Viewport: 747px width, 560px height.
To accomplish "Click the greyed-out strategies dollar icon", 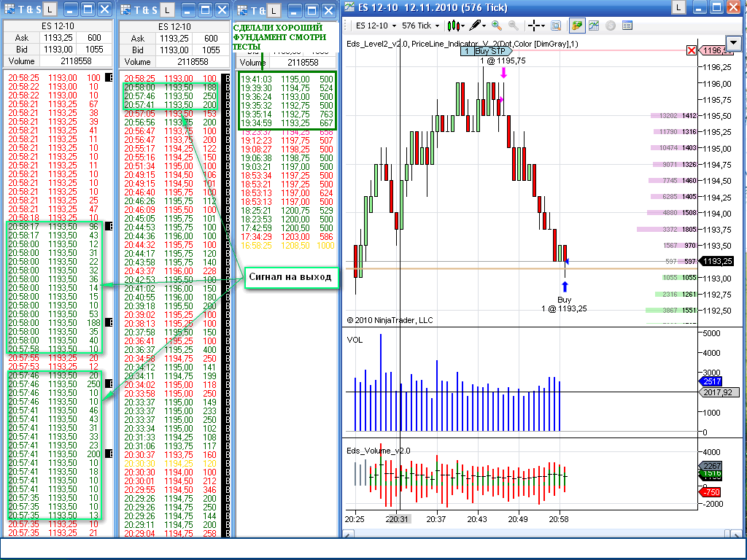I will [611, 26].
